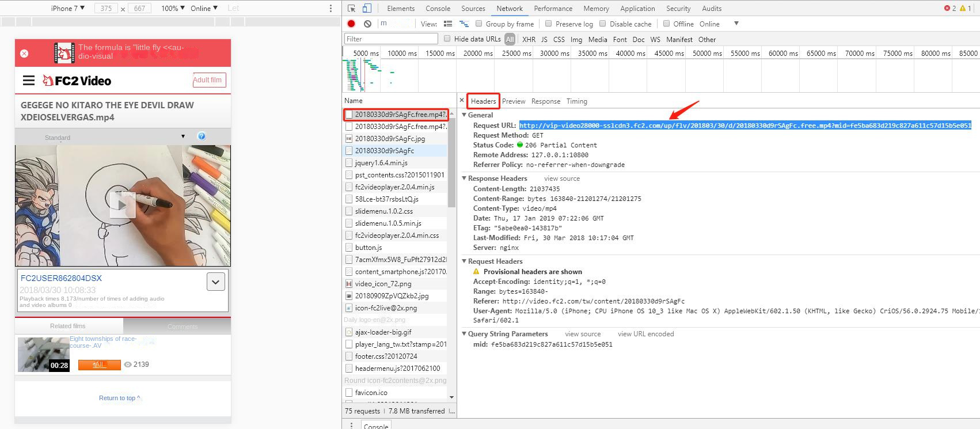Open the Console panel tab
Viewport: 980px width, 429px height.
[438, 8]
